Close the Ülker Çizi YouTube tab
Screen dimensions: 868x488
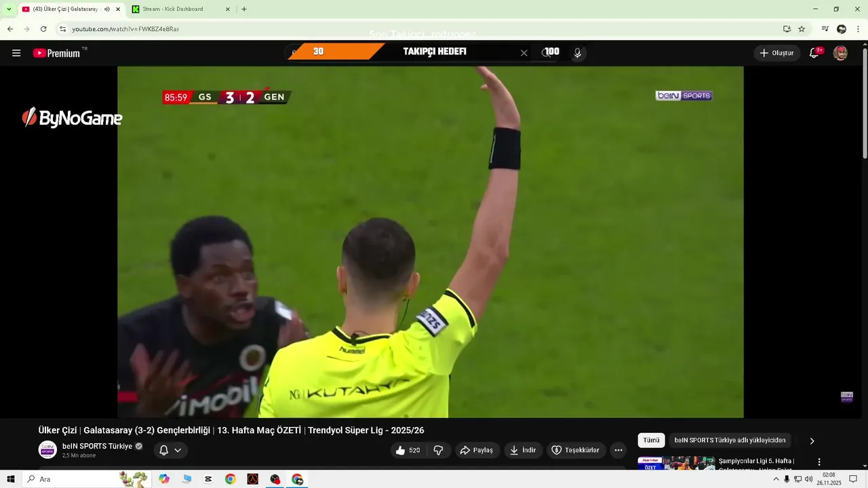118,9
